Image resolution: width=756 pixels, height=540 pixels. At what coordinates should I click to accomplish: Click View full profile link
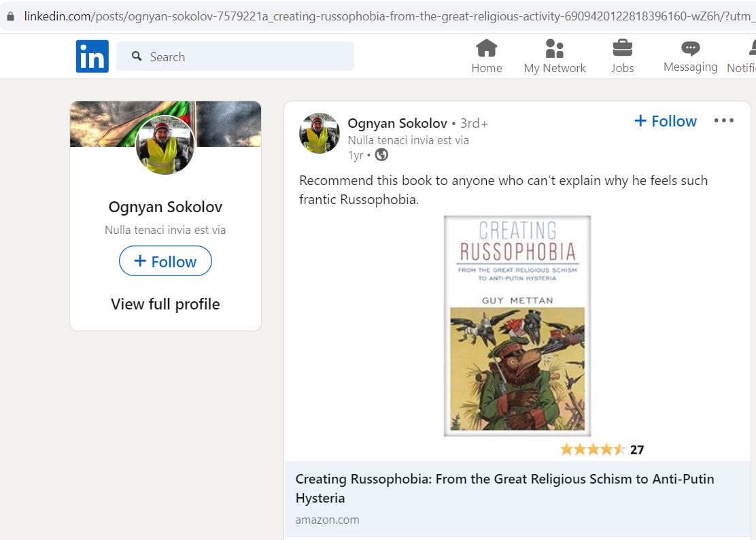[165, 304]
